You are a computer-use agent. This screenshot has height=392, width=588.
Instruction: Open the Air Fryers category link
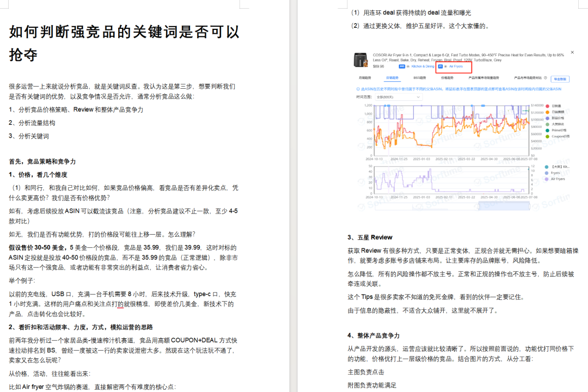[456, 66]
